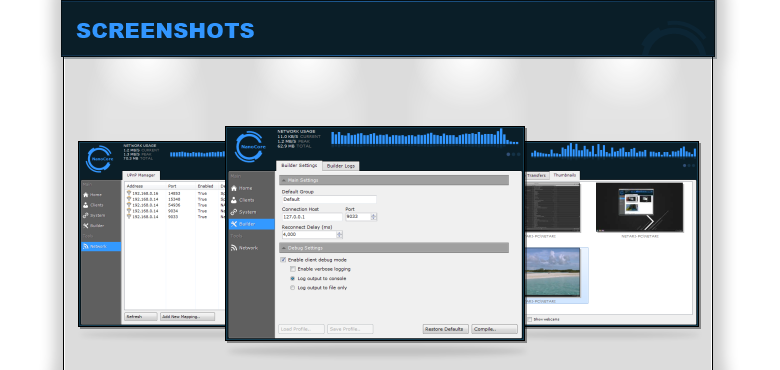
Task: Go to Clients in UPnP window sidebar
Action: pyautogui.click(x=94, y=205)
